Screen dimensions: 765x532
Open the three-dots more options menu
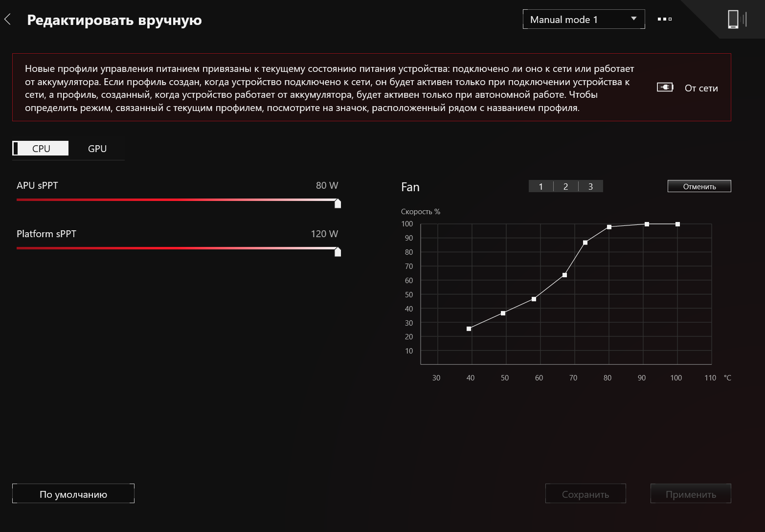click(x=664, y=19)
